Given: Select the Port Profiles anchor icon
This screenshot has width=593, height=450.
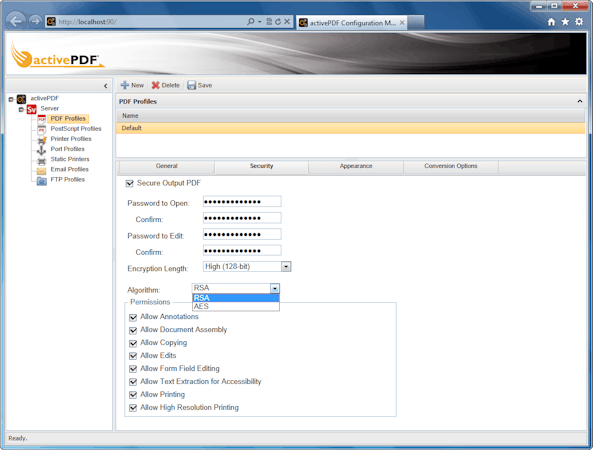Looking at the screenshot, I should pyautogui.click(x=41, y=150).
